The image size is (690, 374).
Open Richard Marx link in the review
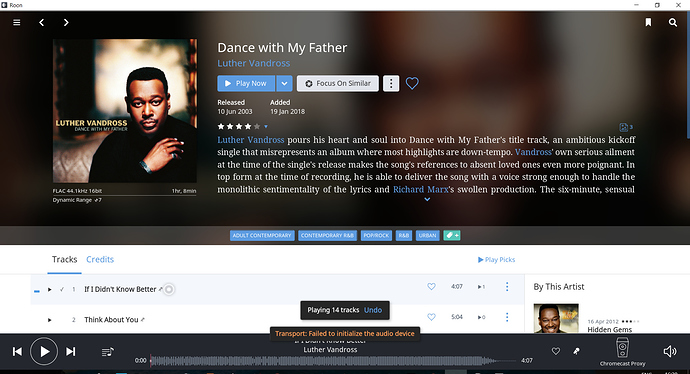(x=421, y=190)
